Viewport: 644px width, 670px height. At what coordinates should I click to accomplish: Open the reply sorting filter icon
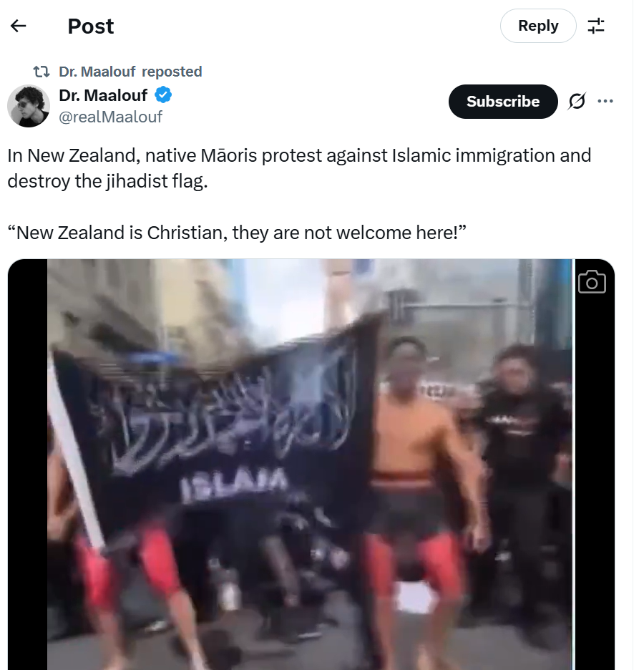point(596,26)
